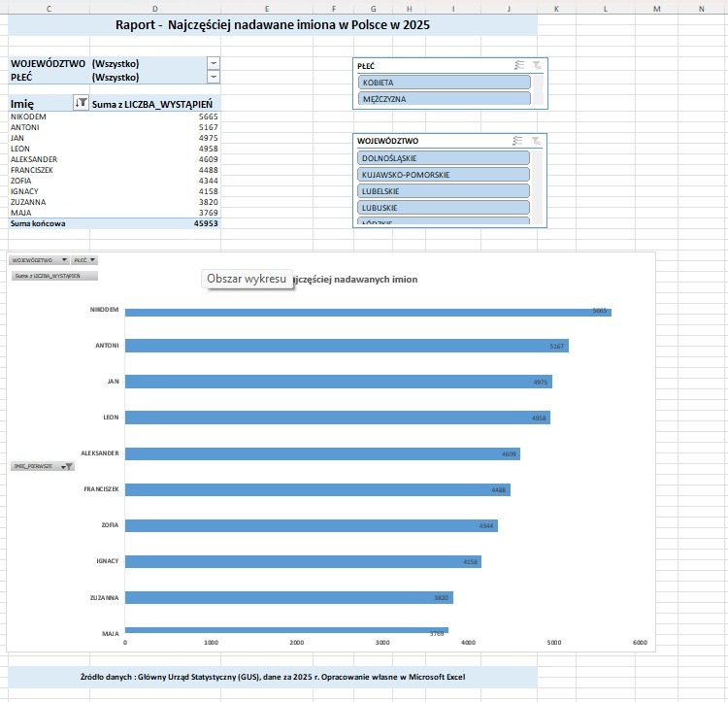This screenshot has height=702, width=728.
Task: Open WOJEWÓDZTWO pivot filter dropdown
Action: [214, 63]
